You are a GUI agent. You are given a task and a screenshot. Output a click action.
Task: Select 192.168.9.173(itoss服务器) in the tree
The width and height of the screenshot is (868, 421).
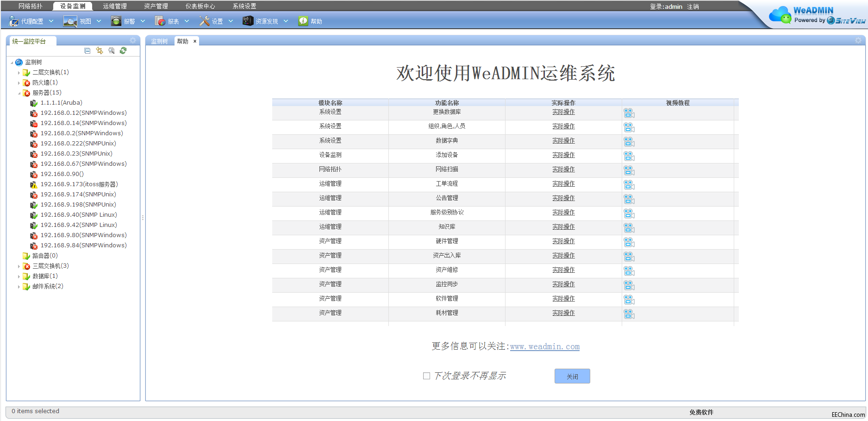coord(79,184)
